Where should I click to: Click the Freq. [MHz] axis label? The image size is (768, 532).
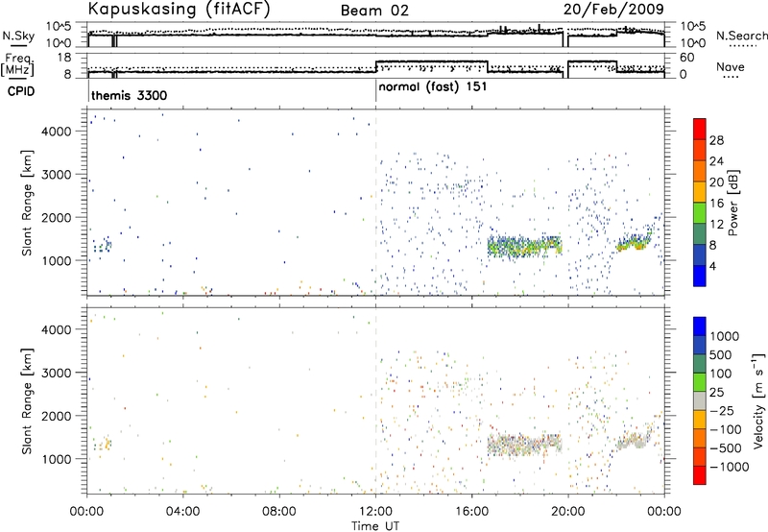pyautogui.click(x=17, y=65)
